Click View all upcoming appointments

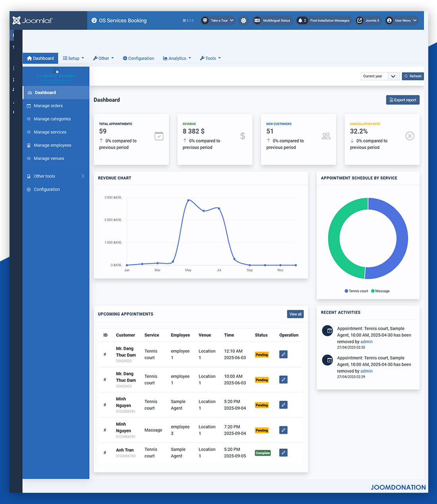tap(295, 314)
